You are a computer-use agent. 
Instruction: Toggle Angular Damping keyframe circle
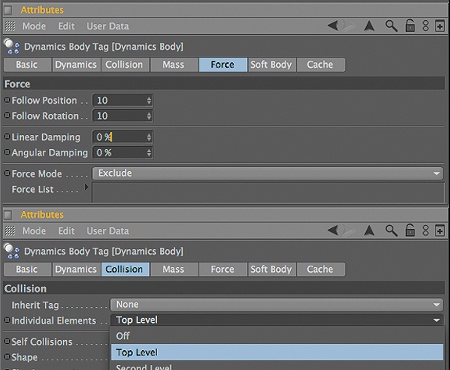pyautogui.click(x=7, y=152)
